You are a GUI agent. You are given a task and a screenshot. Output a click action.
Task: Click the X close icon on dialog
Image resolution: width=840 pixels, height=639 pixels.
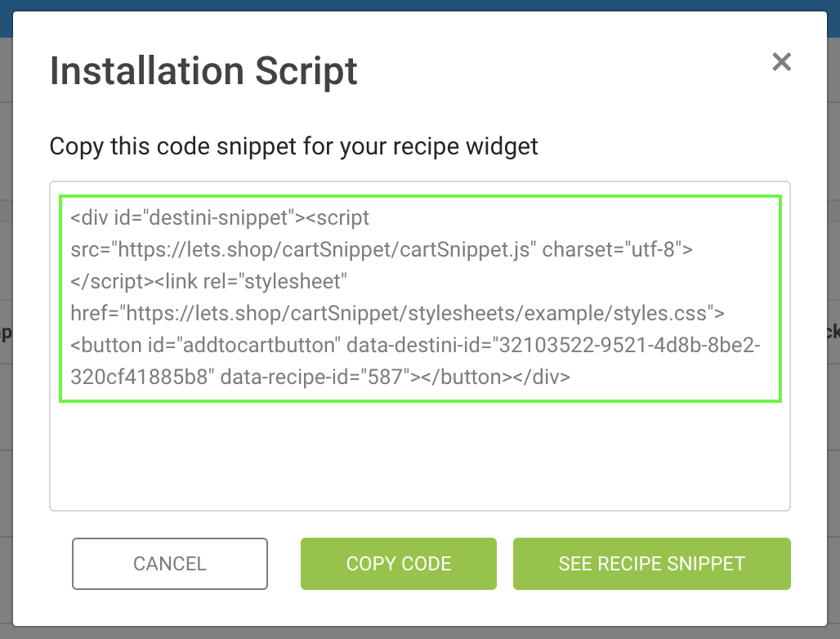781,61
